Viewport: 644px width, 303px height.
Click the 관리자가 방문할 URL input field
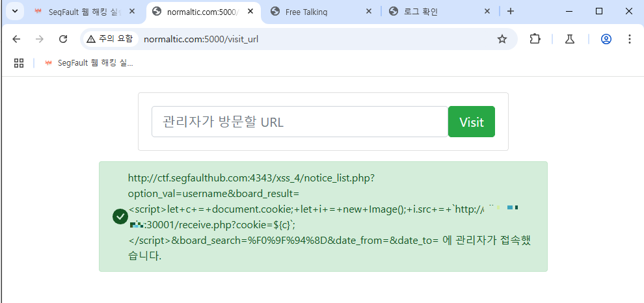[x=300, y=122]
